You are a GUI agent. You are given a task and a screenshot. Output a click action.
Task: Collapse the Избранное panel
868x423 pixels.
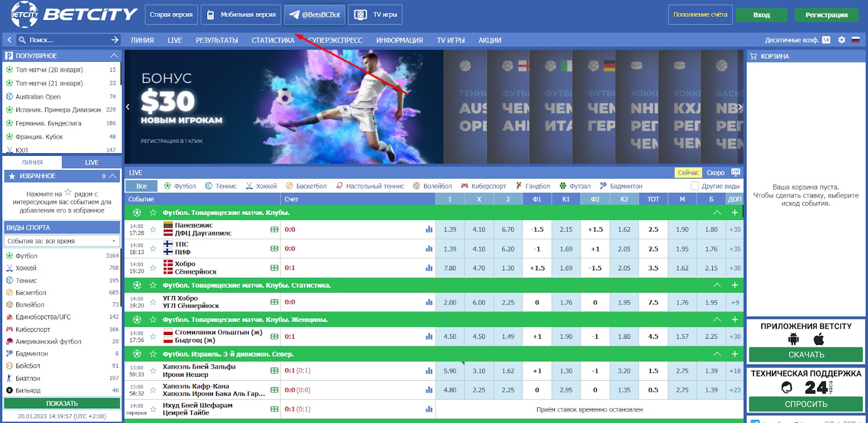coord(113,176)
